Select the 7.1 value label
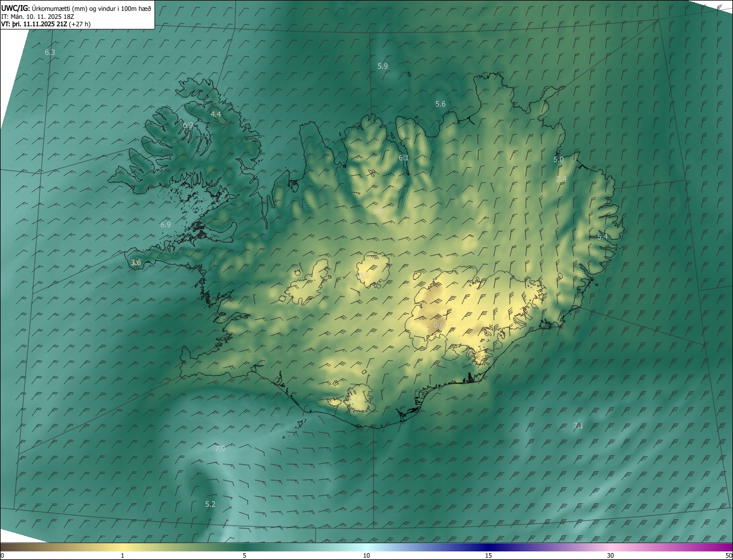This screenshot has width=733, height=560. 578,425
